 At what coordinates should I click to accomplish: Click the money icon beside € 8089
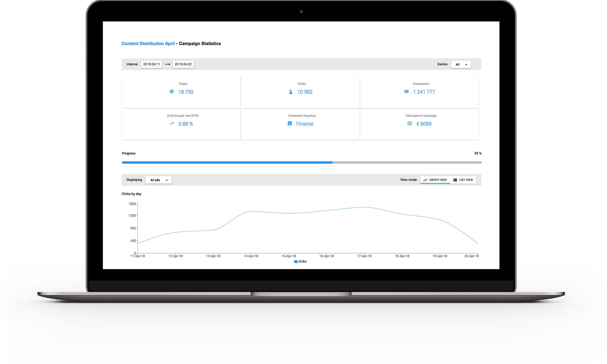pos(410,124)
